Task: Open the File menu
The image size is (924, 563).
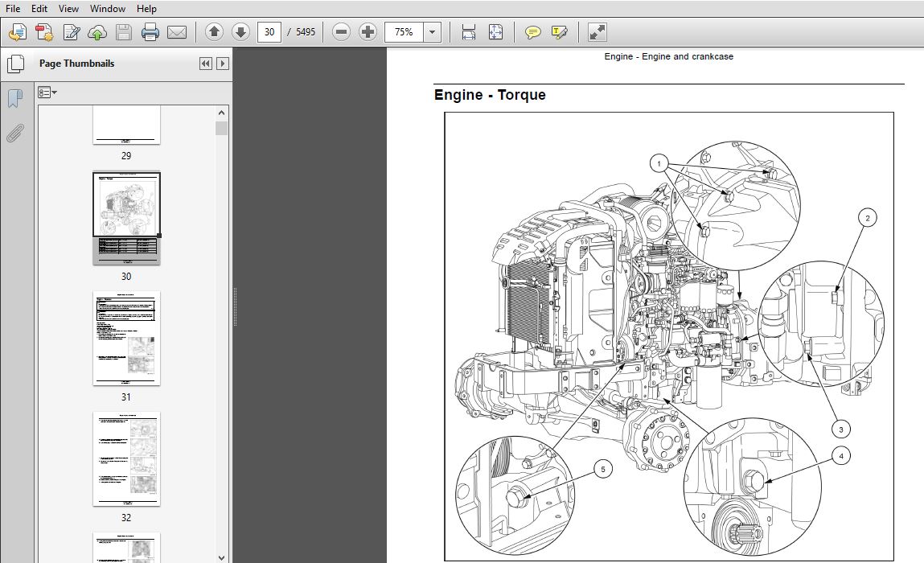Action: (12, 9)
